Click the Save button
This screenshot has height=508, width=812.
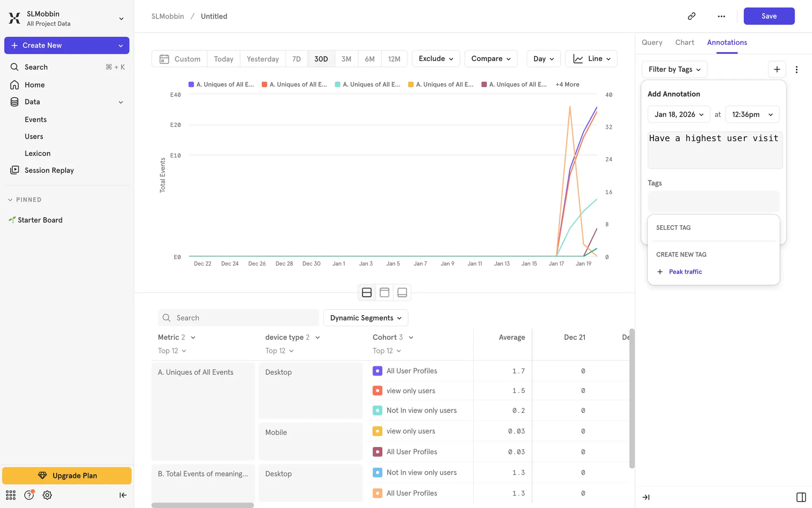pos(768,16)
